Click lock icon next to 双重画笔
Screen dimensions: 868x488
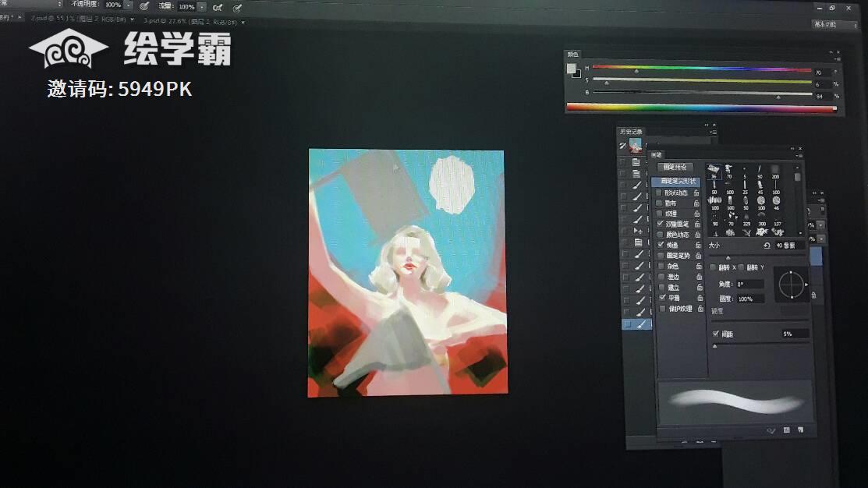[697, 224]
